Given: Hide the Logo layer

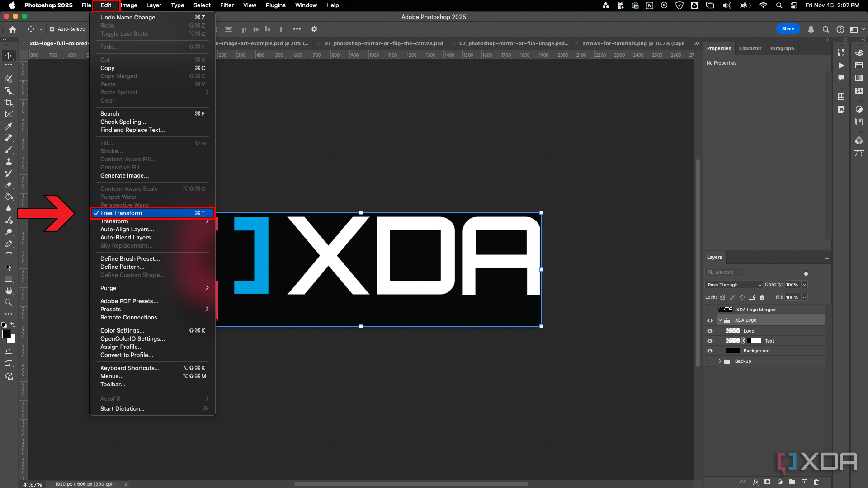Looking at the screenshot, I should pyautogui.click(x=710, y=331).
